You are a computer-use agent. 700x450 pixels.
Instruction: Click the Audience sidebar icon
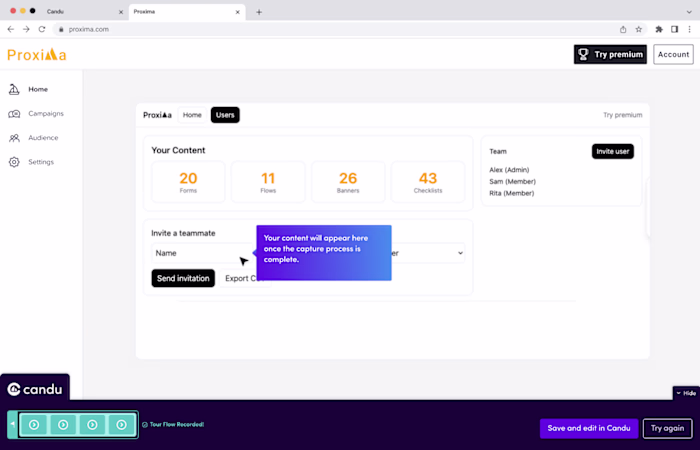14,138
